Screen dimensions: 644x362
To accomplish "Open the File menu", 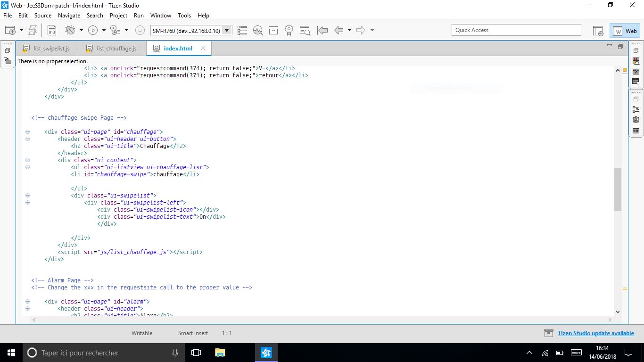I will (8, 16).
